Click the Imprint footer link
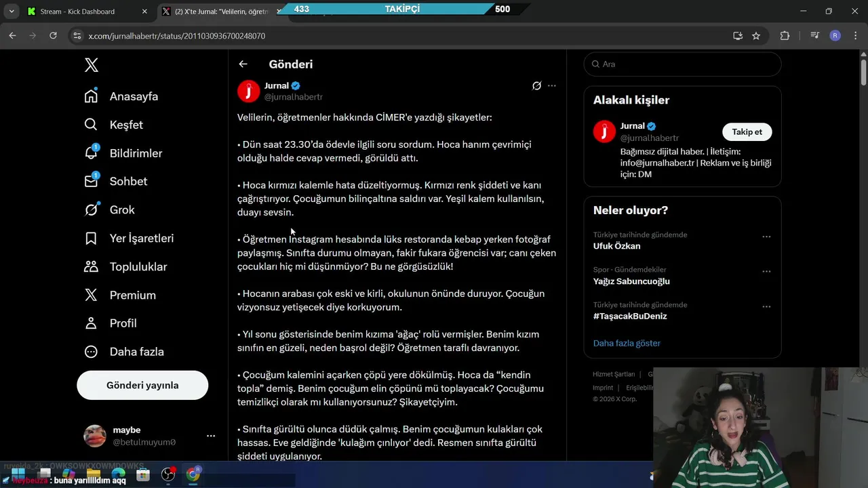868x488 pixels. (603, 388)
